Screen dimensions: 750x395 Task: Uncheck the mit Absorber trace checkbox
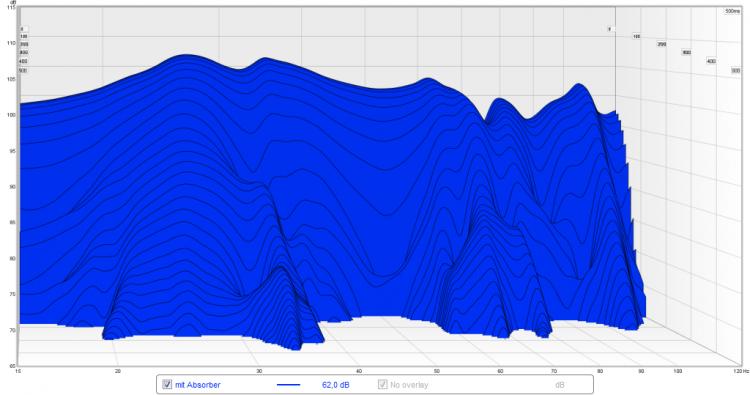(167, 384)
